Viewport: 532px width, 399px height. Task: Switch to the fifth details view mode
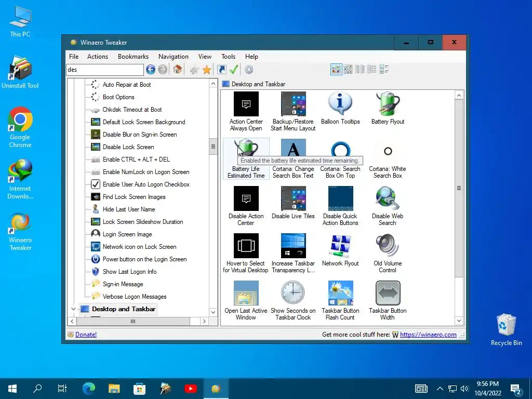click(384, 70)
